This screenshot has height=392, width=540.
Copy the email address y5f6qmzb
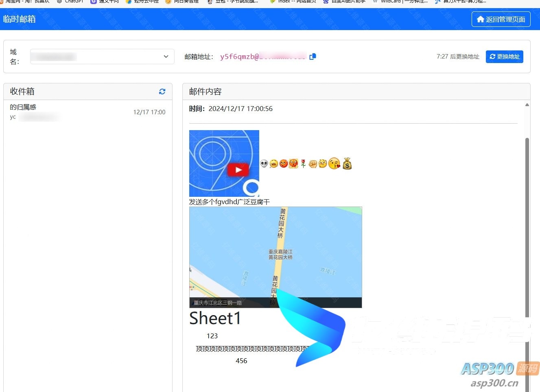pyautogui.click(x=313, y=57)
